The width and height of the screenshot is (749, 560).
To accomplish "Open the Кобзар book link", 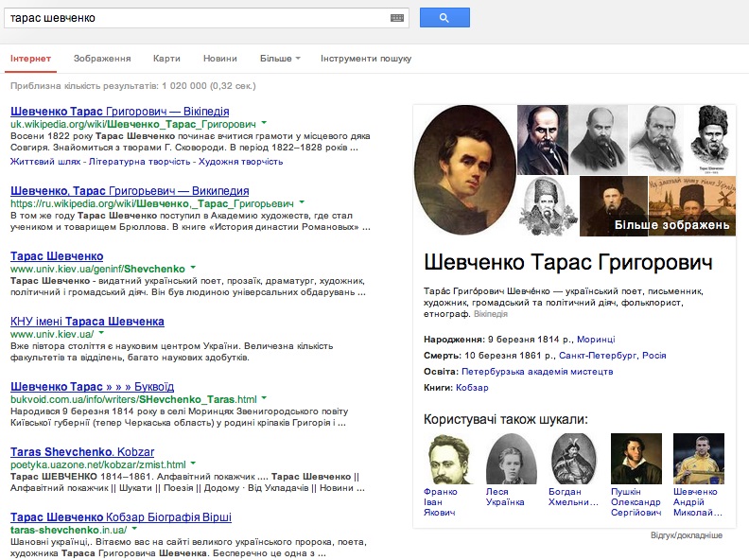I will point(472,388).
